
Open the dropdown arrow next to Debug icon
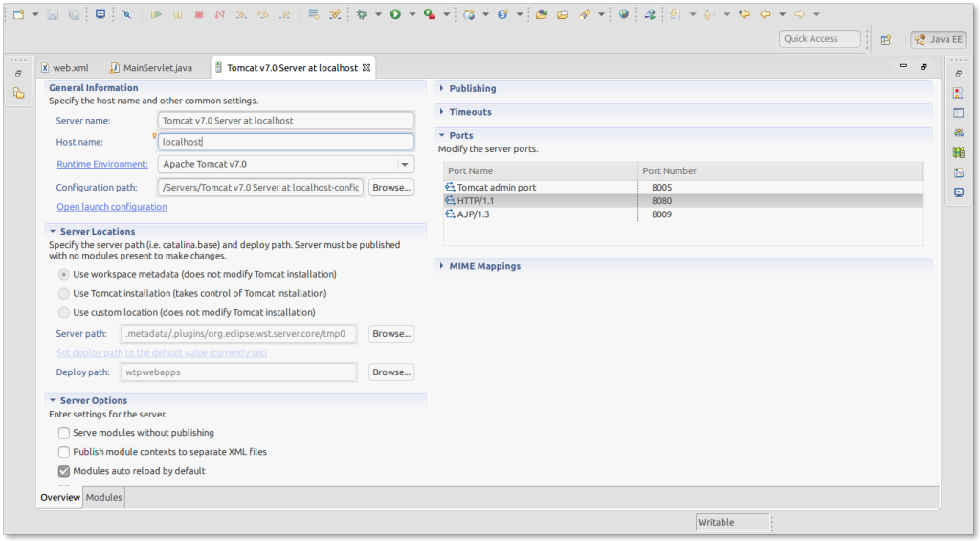[378, 14]
